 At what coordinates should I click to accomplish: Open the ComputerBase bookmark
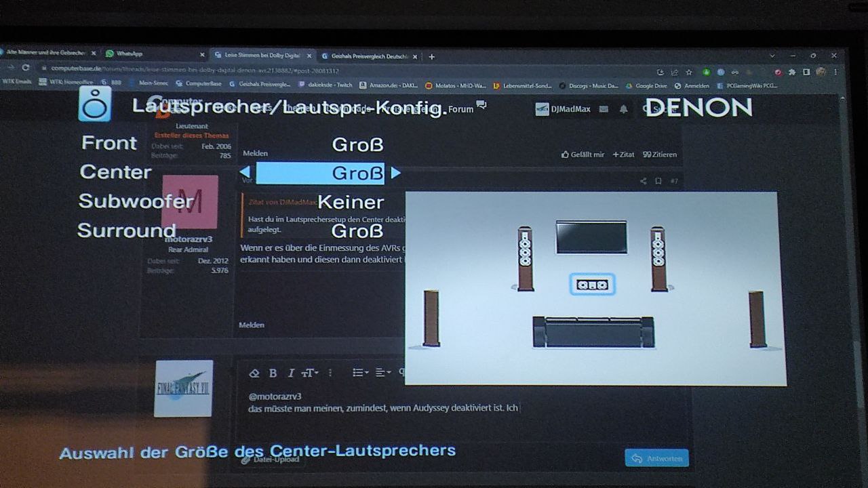pos(199,84)
